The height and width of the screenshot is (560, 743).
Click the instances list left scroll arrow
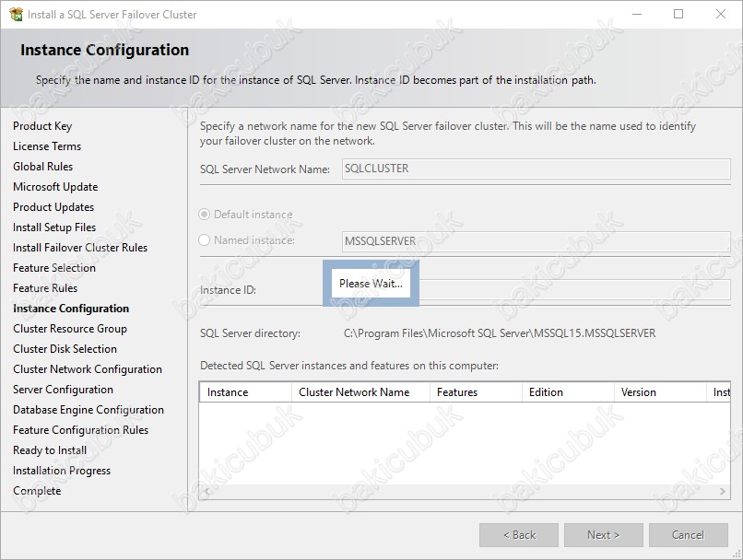pyautogui.click(x=206, y=491)
